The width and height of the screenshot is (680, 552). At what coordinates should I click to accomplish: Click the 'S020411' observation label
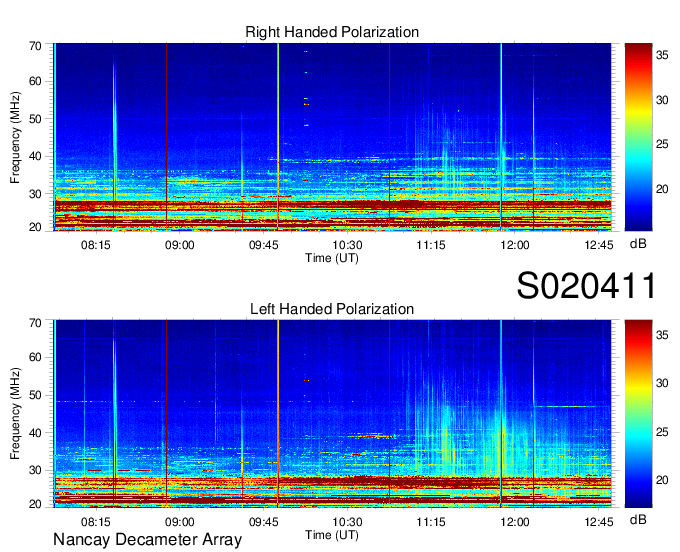tap(586, 286)
